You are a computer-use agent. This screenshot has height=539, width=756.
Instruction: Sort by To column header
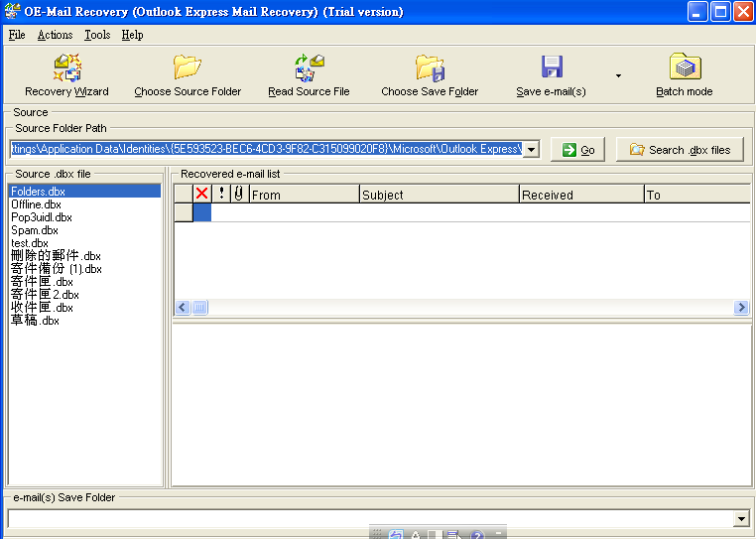click(x=697, y=195)
